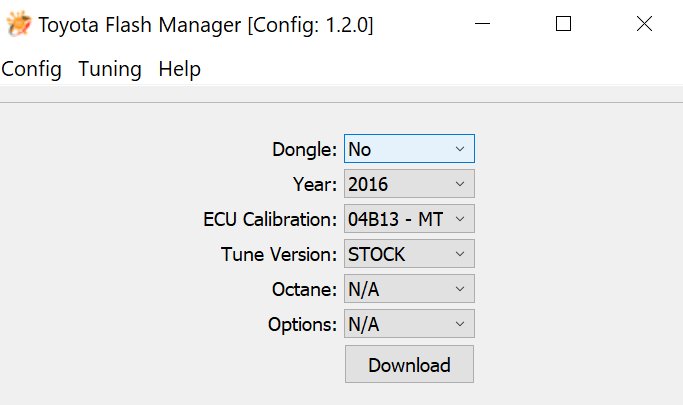Open the Help menu
Image resolution: width=683 pixels, height=405 pixels.
coord(179,69)
